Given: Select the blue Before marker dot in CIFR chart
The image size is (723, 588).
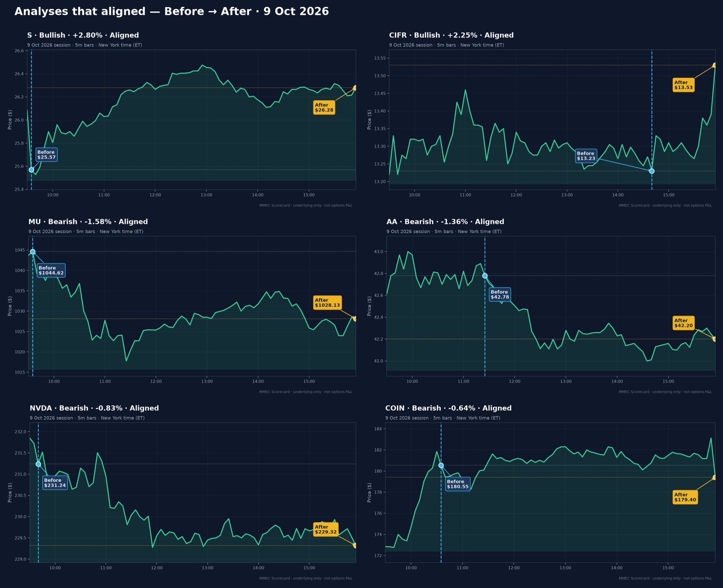Looking at the screenshot, I should click(652, 171).
